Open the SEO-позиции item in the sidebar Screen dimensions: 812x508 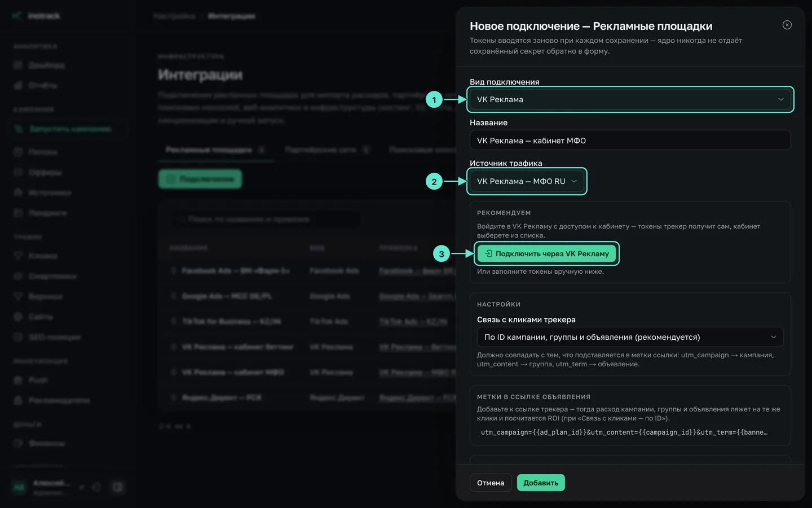pos(55,337)
